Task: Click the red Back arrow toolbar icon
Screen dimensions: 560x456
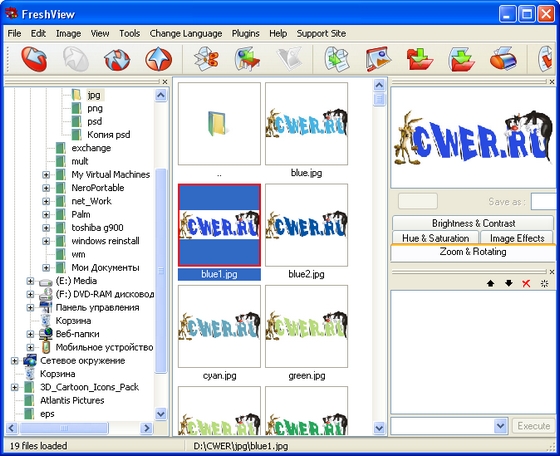Action: click(x=34, y=59)
